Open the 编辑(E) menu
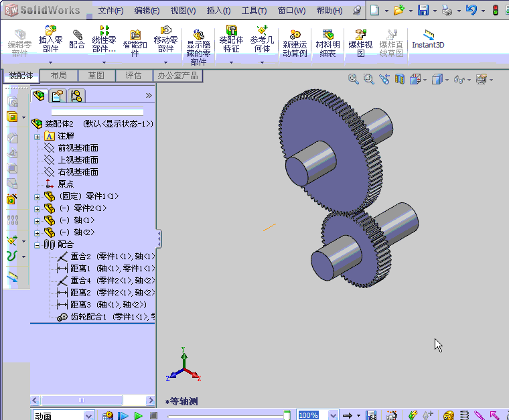This screenshot has width=509, height=420. tap(147, 11)
